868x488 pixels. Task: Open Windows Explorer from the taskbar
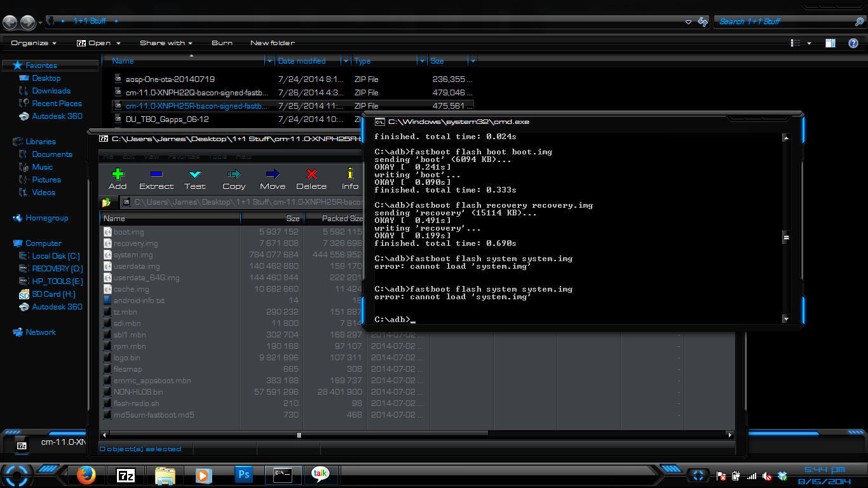[165, 475]
